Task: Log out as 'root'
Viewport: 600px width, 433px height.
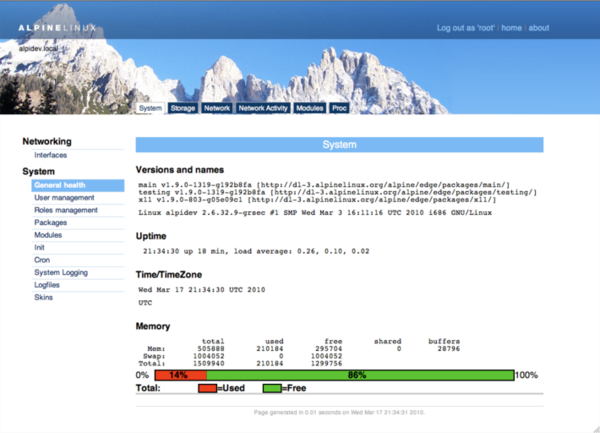Action: [x=466, y=28]
